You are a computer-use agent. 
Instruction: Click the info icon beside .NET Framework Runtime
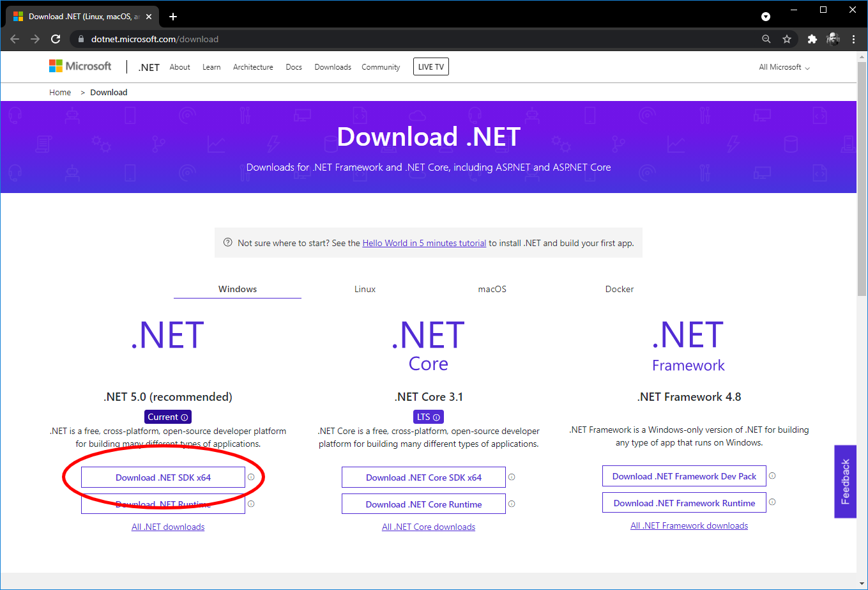(772, 502)
